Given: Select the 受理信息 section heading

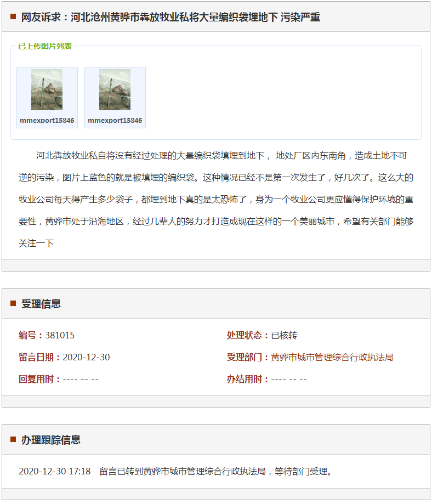Looking at the screenshot, I should pos(41,303).
